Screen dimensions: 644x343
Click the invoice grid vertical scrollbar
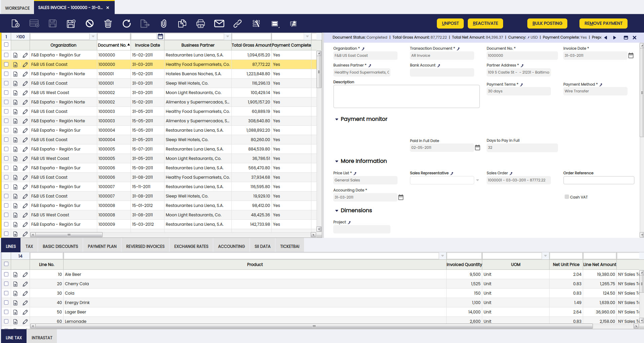[319, 72]
